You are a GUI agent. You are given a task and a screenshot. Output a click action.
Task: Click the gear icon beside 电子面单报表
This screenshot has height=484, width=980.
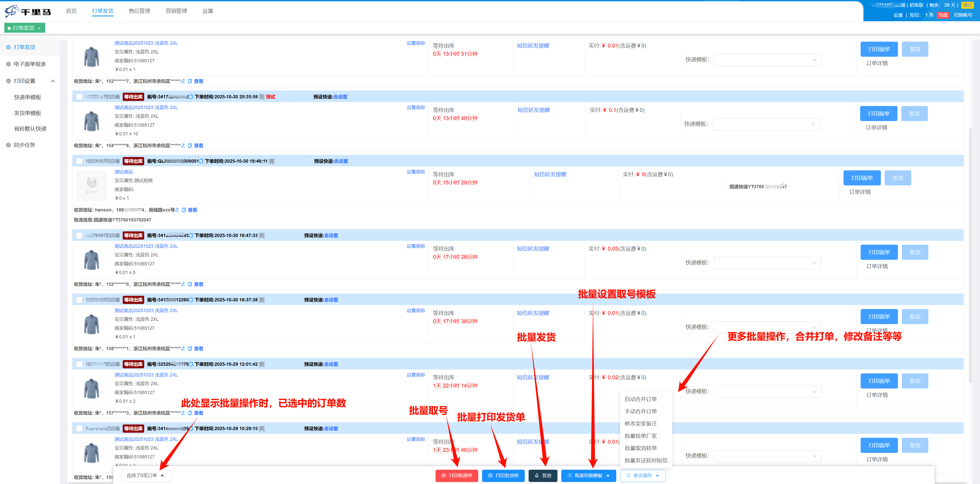(8, 64)
